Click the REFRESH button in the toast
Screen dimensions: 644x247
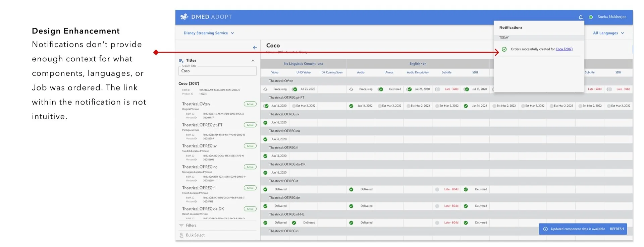[x=617, y=229]
